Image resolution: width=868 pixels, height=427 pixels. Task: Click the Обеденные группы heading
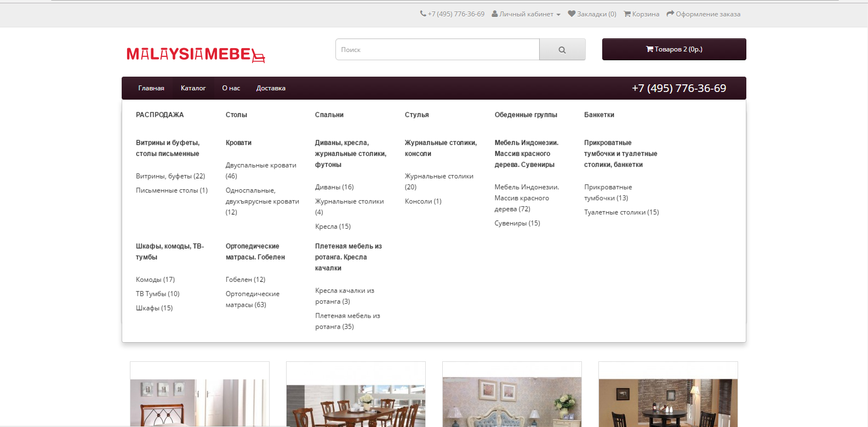[x=526, y=115]
